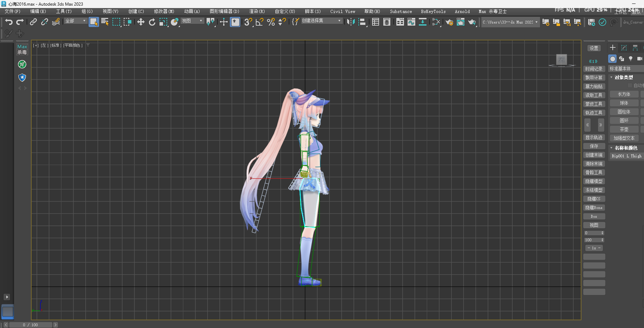Toggle Angle Snap
Screen dimensions: 644x328
click(x=260, y=22)
